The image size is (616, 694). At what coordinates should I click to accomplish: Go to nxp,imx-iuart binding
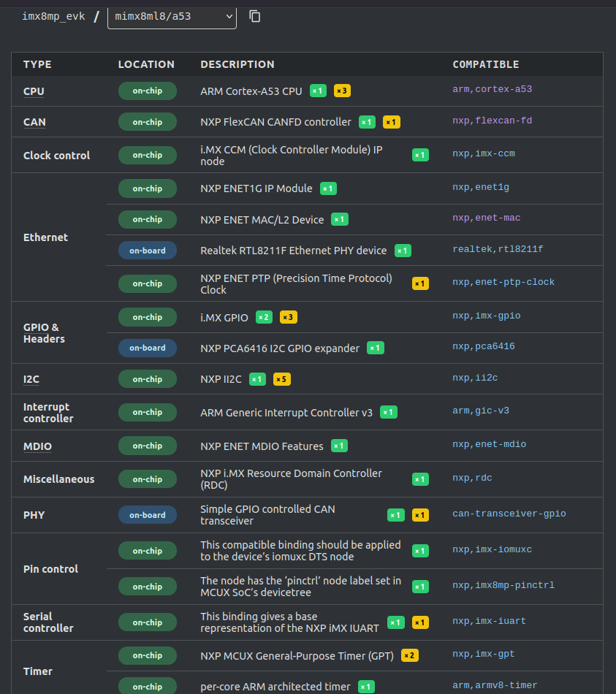[x=490, y=621]
